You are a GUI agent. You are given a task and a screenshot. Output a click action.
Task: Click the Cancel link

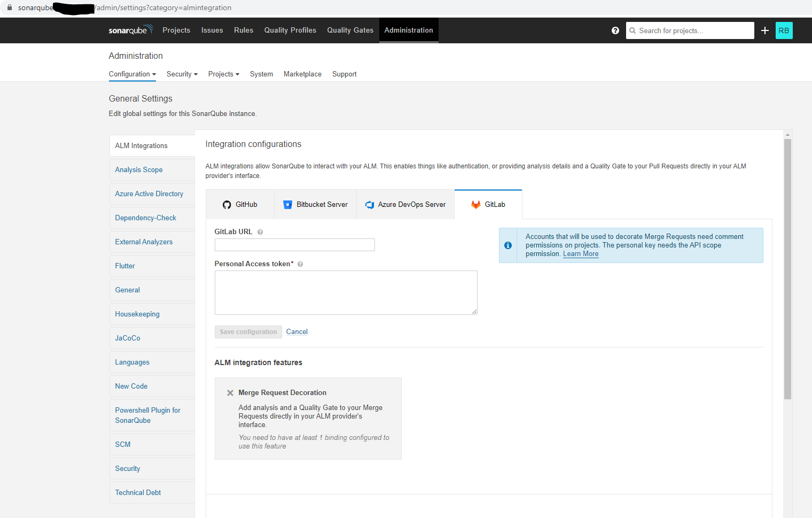[x=297, y=332]
